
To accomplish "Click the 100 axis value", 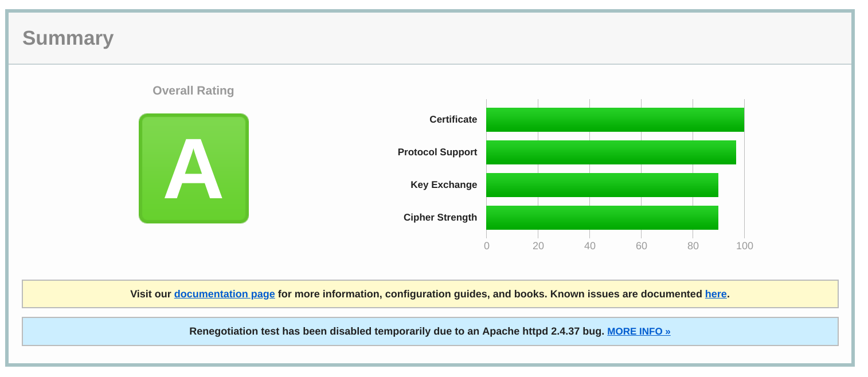I will pos(745,246).
